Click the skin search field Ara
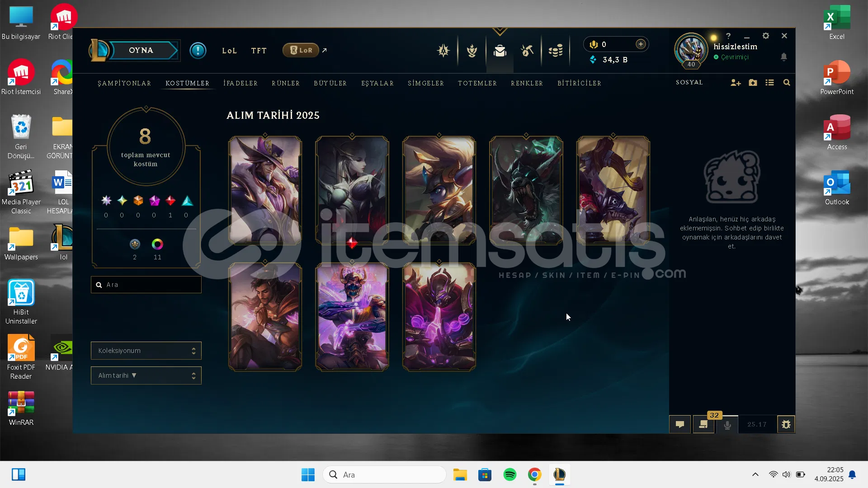The image size is (868, 488). point(146,285)
